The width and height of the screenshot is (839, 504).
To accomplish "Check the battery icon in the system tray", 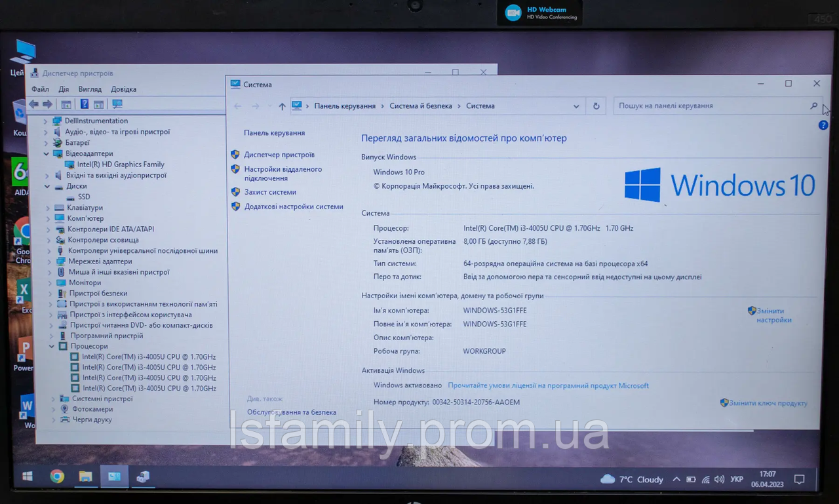I will coord(691,479).
